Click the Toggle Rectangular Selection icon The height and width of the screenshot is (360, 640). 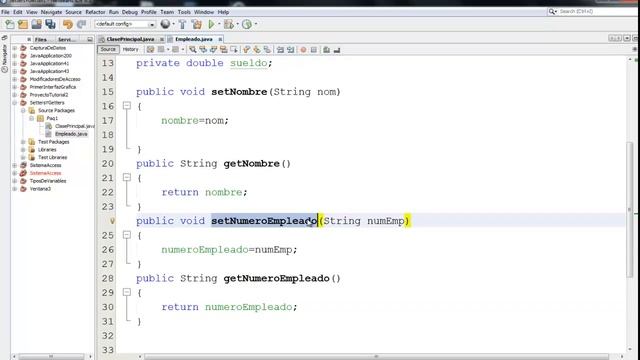pyautogui.click(x=234, y=49)
